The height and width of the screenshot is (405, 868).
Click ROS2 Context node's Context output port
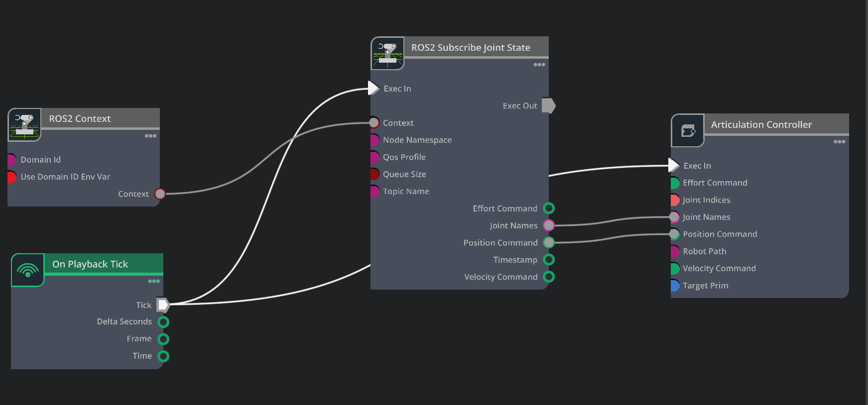[160, 194]
